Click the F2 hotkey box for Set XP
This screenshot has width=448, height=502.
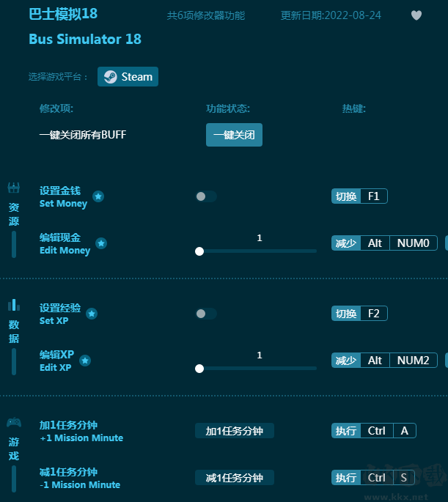374,314
